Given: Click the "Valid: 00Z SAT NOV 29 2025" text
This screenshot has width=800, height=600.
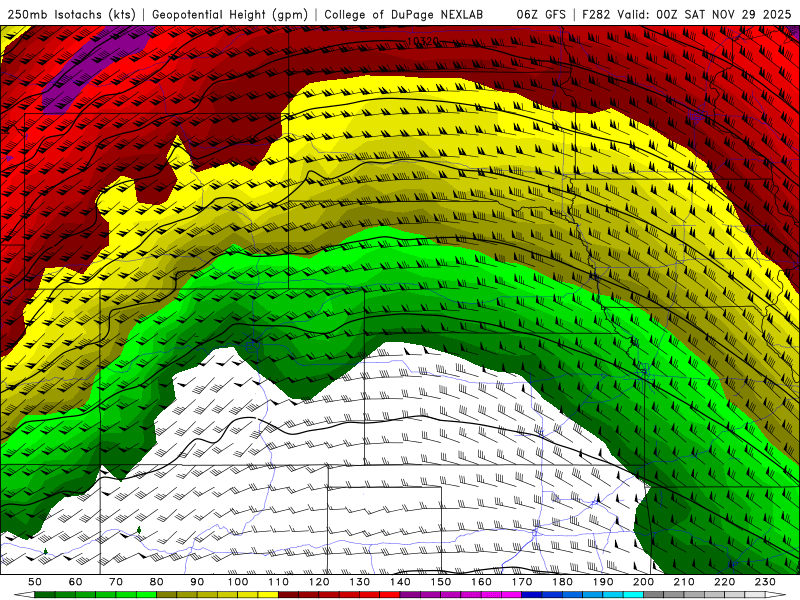Looking at the screenshot, I should pos(704,14).
